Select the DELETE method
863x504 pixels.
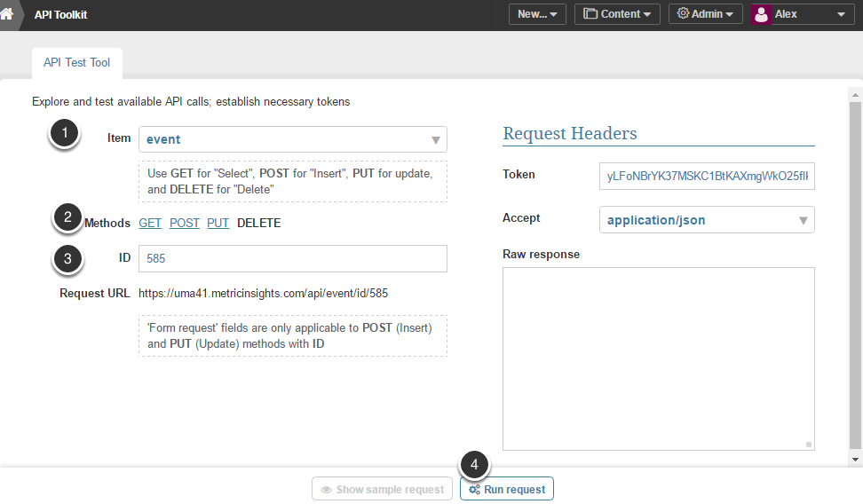[x=258, y=224]
